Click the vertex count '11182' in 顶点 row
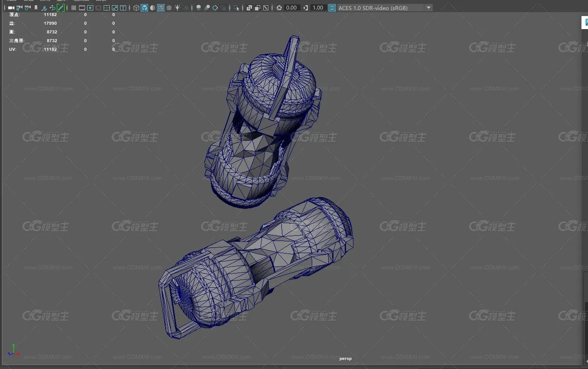This screenshot has width=588, height=369. [x=50, y=15]
